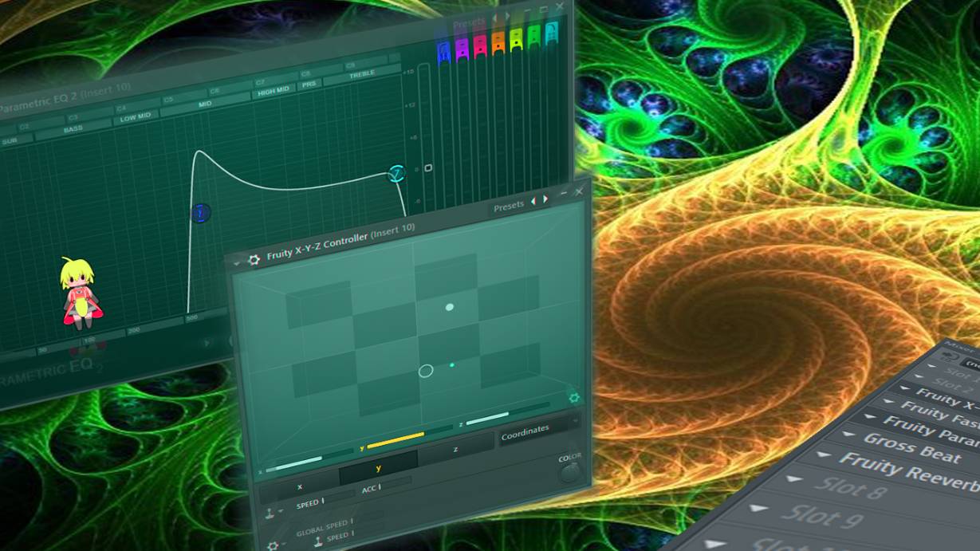Click the large dot in the X-Y-Z pad
Image resolution: width=980 pixels, height=551 pixels.
coord(450,307)
